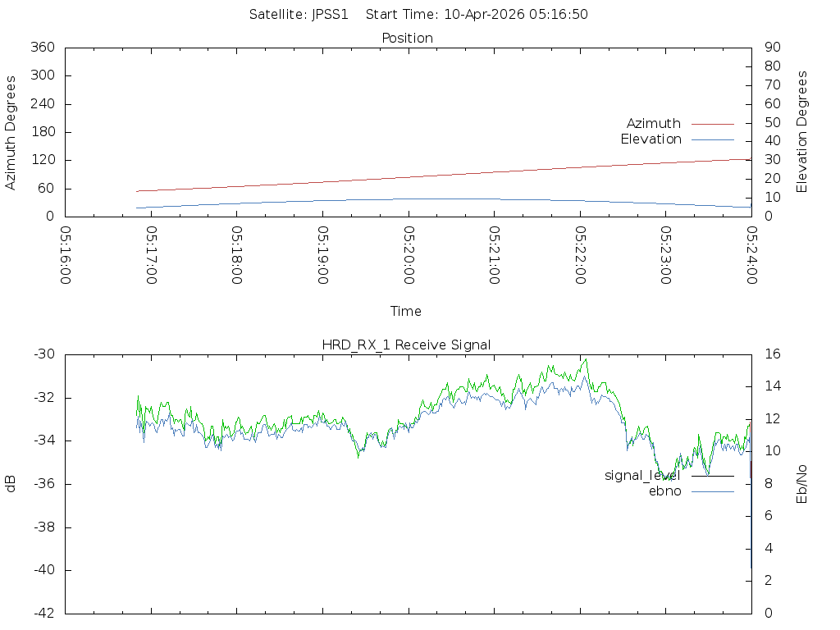Click the Time axis label

pos(406,312)
